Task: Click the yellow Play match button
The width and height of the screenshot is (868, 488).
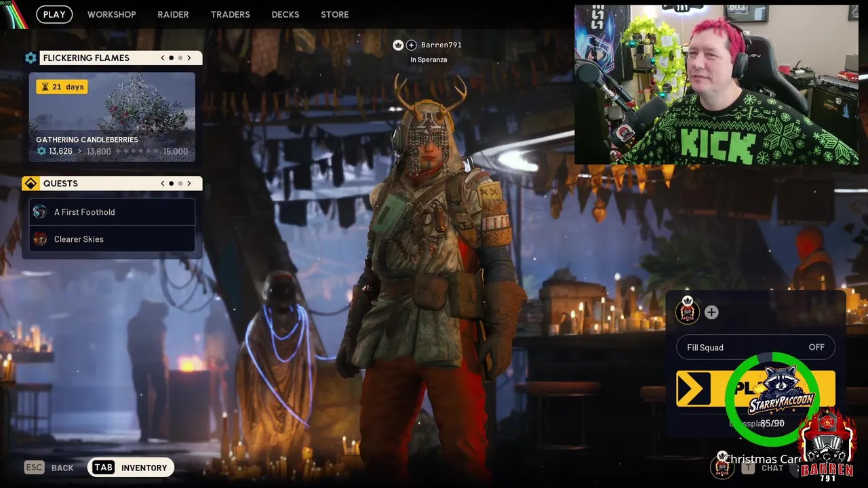Action: (x=755, y=388)
